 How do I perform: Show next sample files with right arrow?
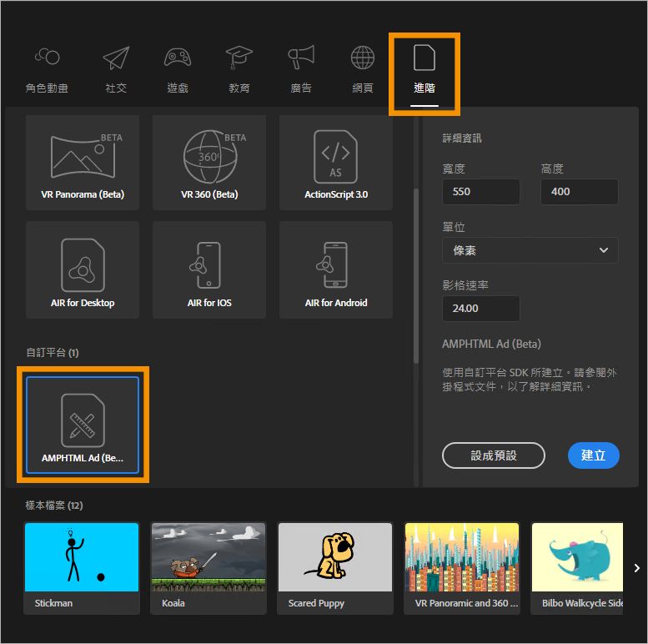637,568
